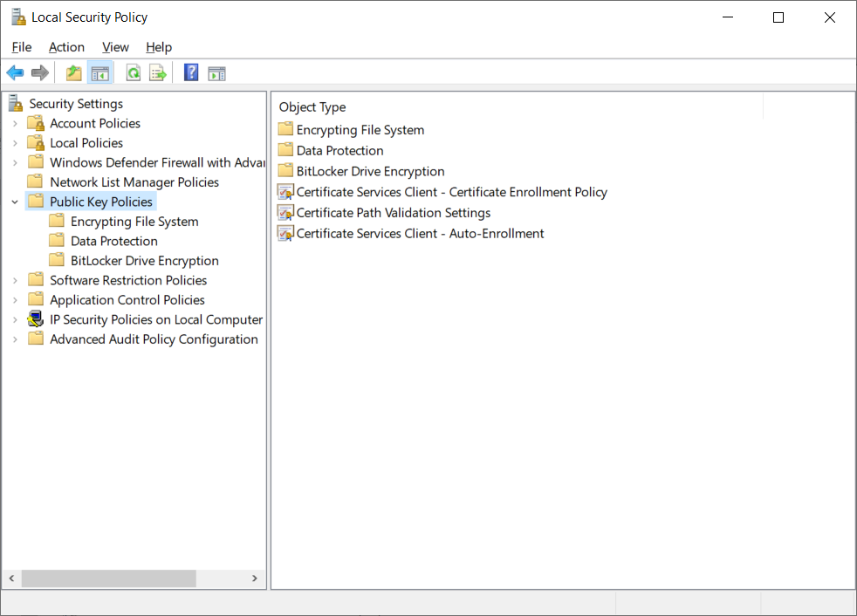Click the Certificate Path Validation Settings icon
This screenshot has width=857, height=616.
tap(285, 213)
